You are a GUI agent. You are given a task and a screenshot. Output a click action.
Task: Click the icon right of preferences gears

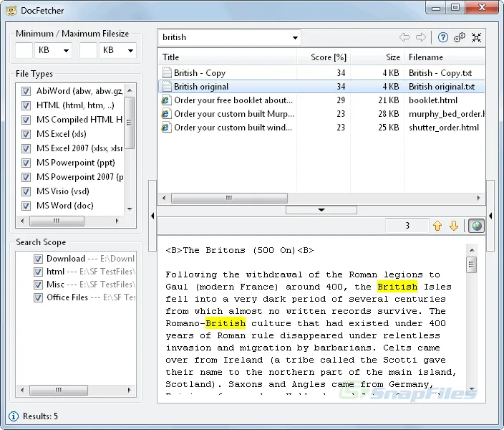click(477, 37)
